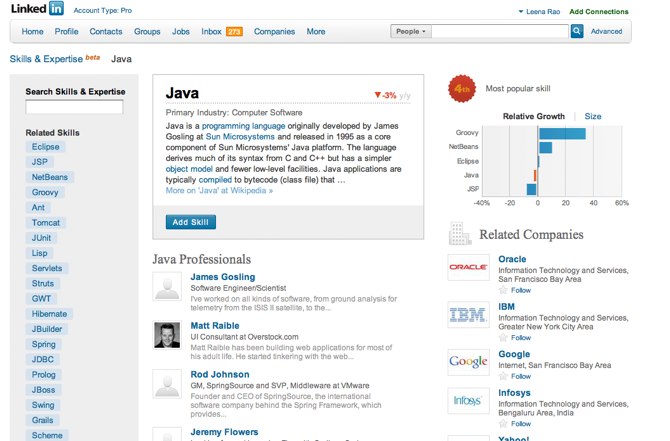Expand the Leena Rao account menu
Viewport: 670px width, 441px height.
539,12
